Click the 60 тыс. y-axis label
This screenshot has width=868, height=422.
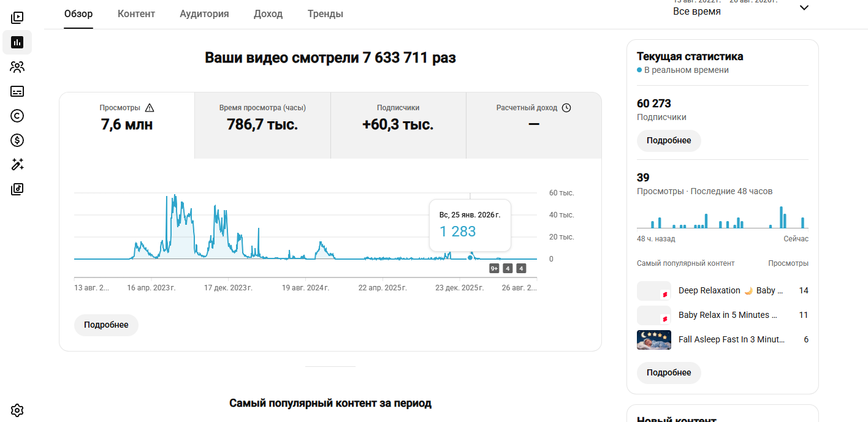click(562, 193)
